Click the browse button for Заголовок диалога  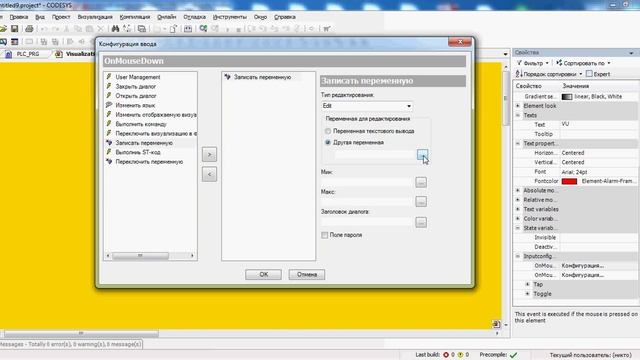(421, 222)
